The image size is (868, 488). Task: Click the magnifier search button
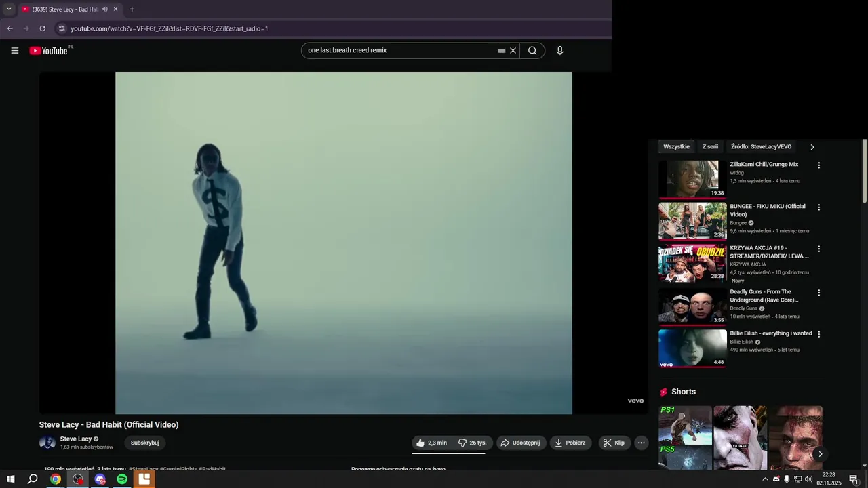click(x=532, y=51)
